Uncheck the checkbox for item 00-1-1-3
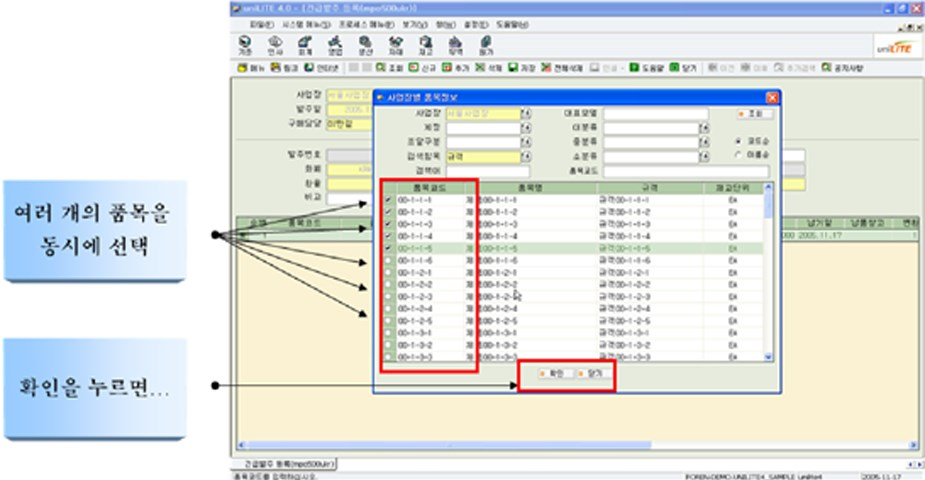Viewport: 925px width, 480px height. click(x=388, y=224)
